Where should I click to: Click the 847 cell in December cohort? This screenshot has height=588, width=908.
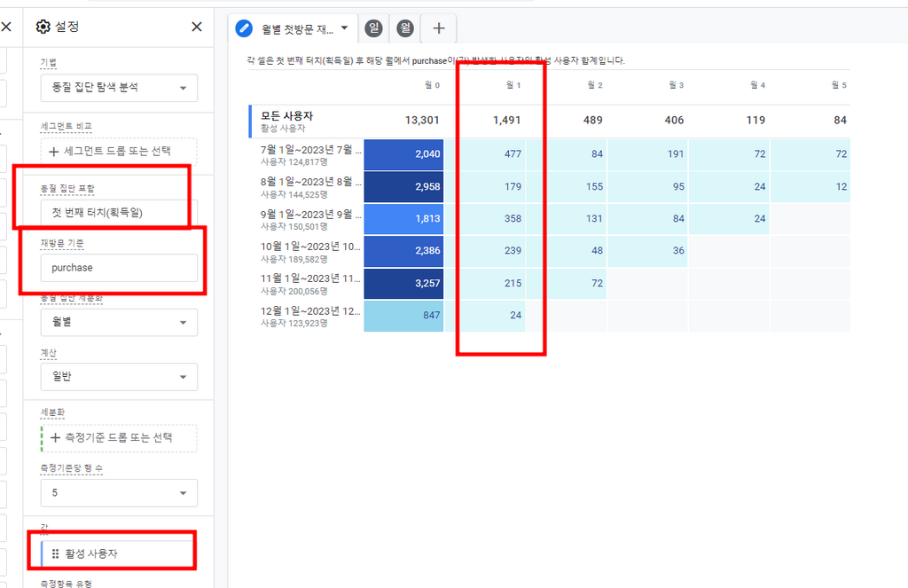(x=403, y=316)
